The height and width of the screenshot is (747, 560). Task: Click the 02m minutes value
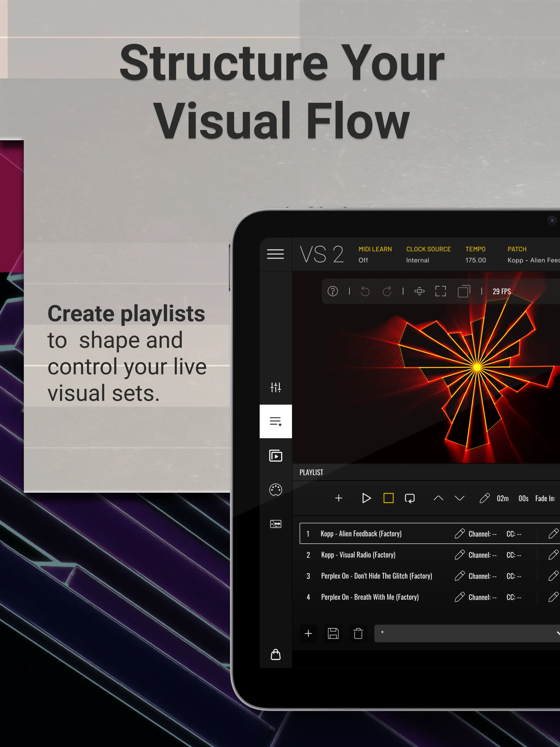(503, 498)
